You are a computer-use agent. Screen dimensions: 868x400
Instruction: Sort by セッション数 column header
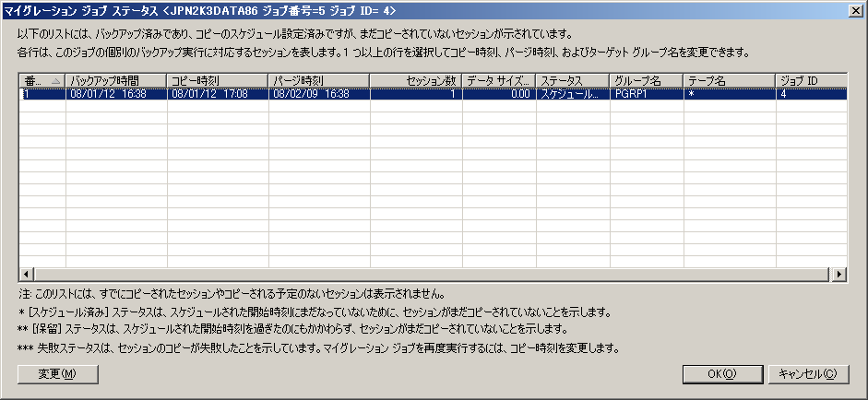coord(415,80)
